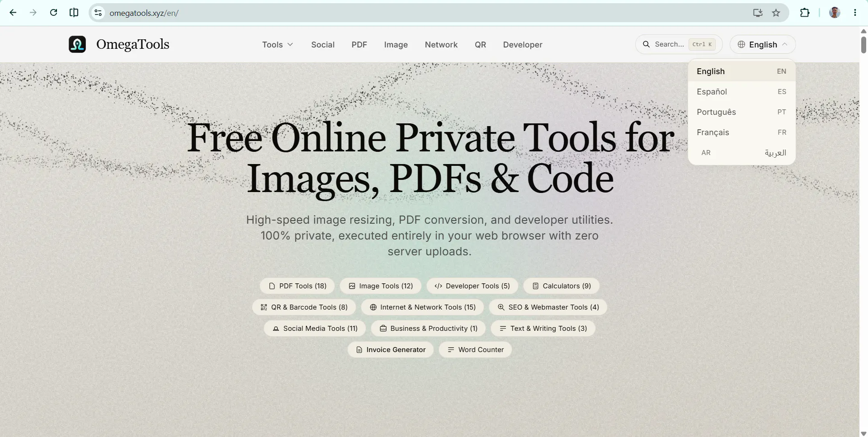Image resolution: width=868 pixels, height=437 pixels.
Task: View site information icon in address bar
Action: tap(98, 13)
